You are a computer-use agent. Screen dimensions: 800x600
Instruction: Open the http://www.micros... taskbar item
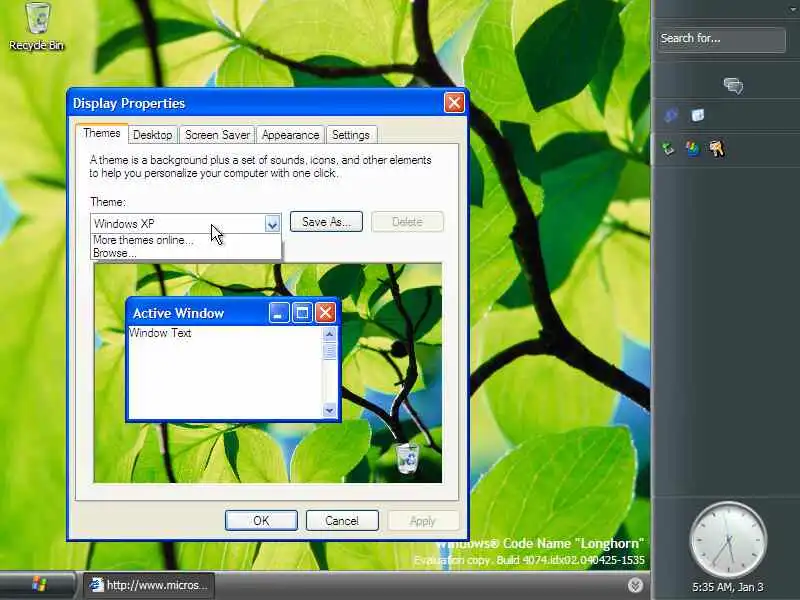coord(149,585)
